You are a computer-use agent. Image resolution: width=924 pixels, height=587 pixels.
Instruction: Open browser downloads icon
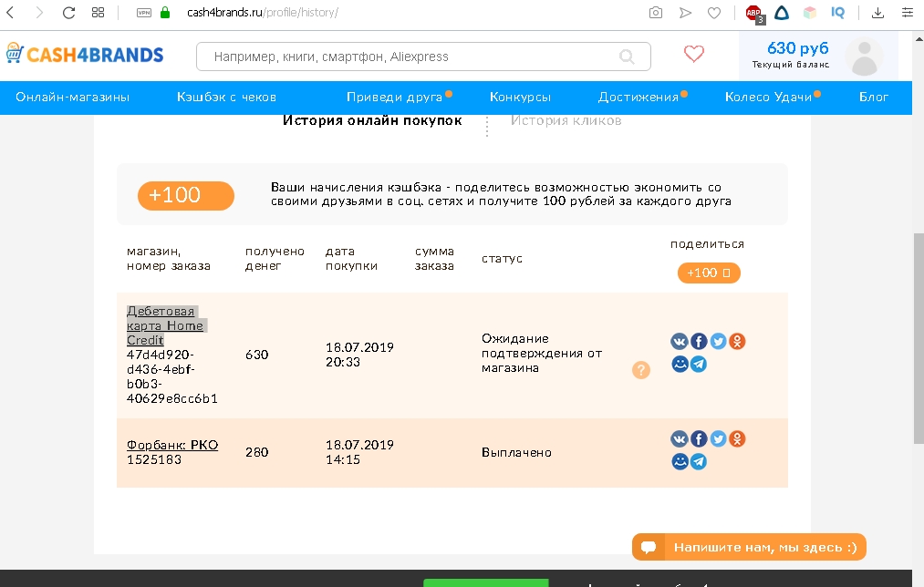pyautogui.click(x=877, y=13)
